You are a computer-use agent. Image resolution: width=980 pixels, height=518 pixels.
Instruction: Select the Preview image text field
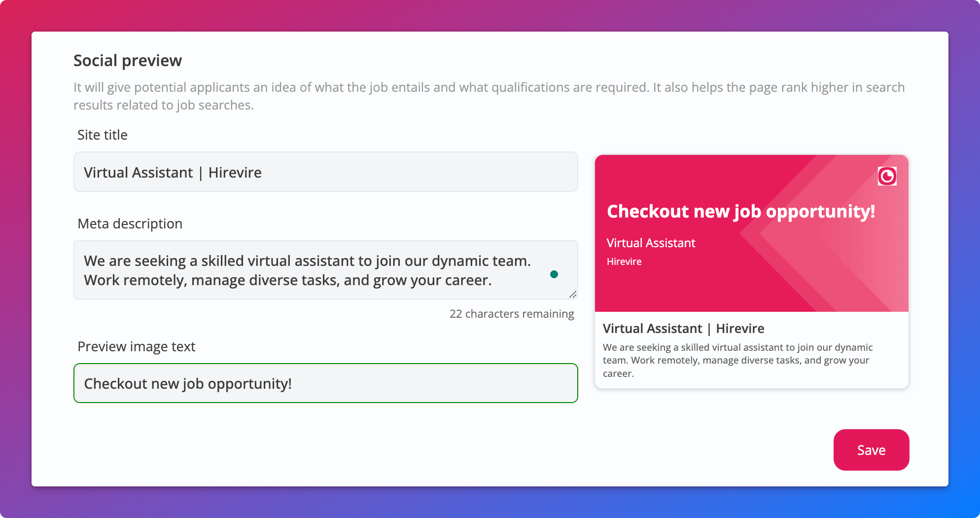325,383
